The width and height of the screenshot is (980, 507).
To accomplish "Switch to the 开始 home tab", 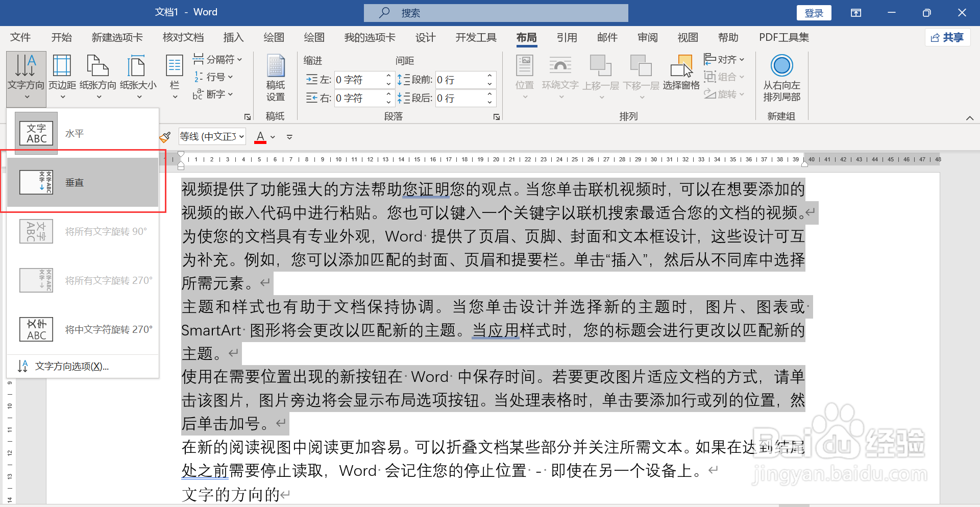I will [x=61, y=37].
